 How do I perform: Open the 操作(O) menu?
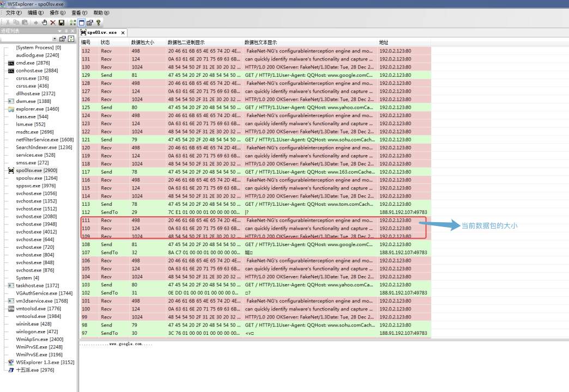(x=57, y=13)
